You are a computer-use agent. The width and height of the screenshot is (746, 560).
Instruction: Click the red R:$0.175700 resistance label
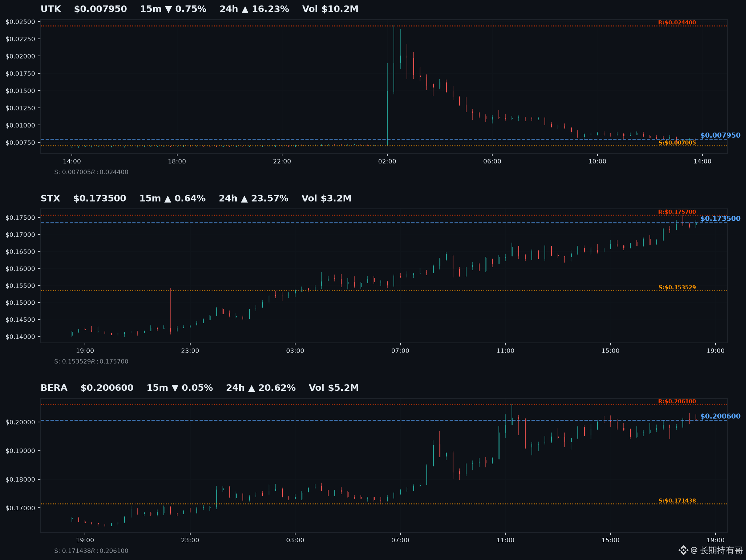pyautogui.click(x=677, y=212)
